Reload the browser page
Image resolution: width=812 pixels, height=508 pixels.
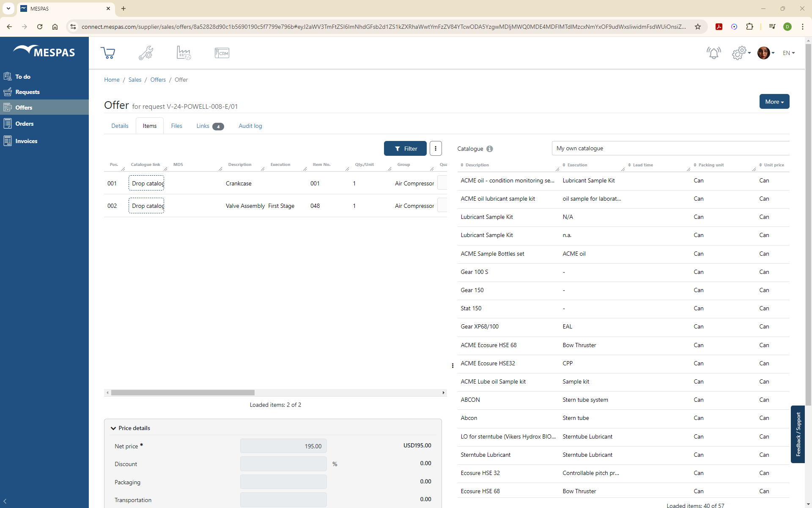tap(40, 27)
